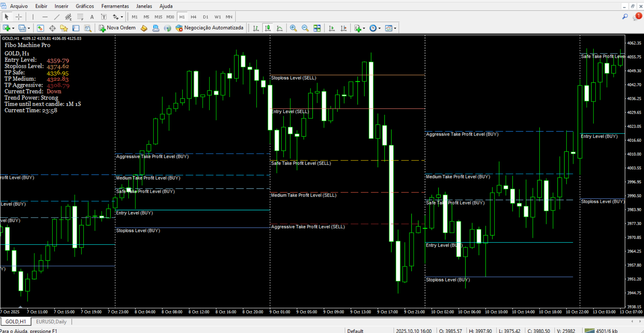Open the chat notifications icon with red badge

tap(637, 16)
